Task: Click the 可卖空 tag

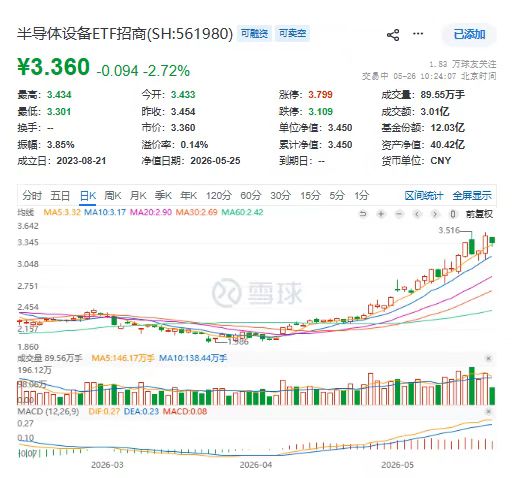Action: tap(292, 33)
